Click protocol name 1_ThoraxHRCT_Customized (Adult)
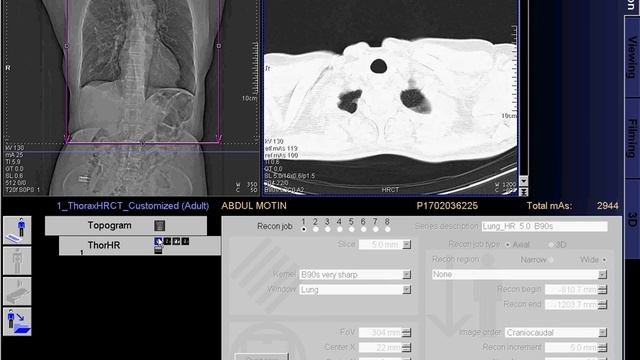640x360 pixels. [x=133, y=206]
